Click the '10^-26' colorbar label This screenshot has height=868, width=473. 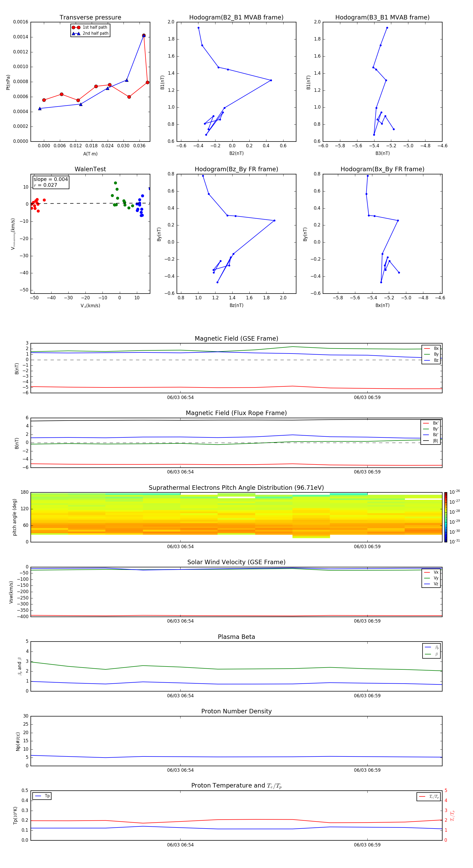455,492
